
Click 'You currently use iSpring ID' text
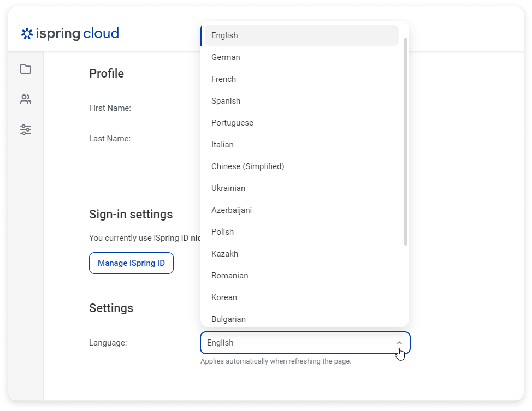pos(139,238)
